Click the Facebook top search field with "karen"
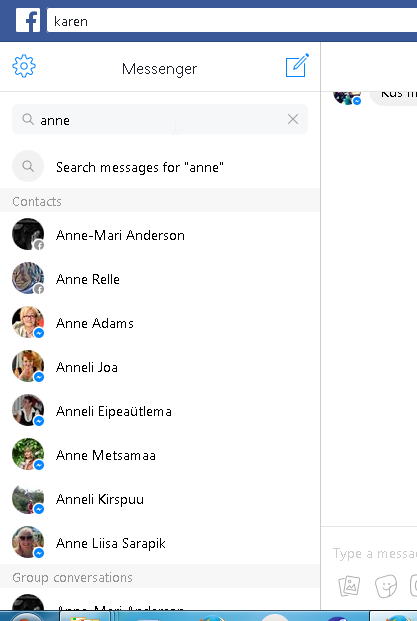417x621 pixels. [232, 21]
